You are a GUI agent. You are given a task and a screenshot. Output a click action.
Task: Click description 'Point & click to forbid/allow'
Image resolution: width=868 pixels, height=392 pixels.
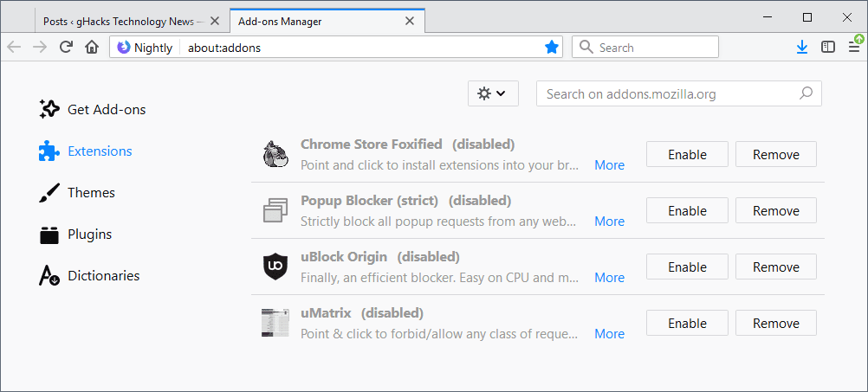(x=439, y=333)
